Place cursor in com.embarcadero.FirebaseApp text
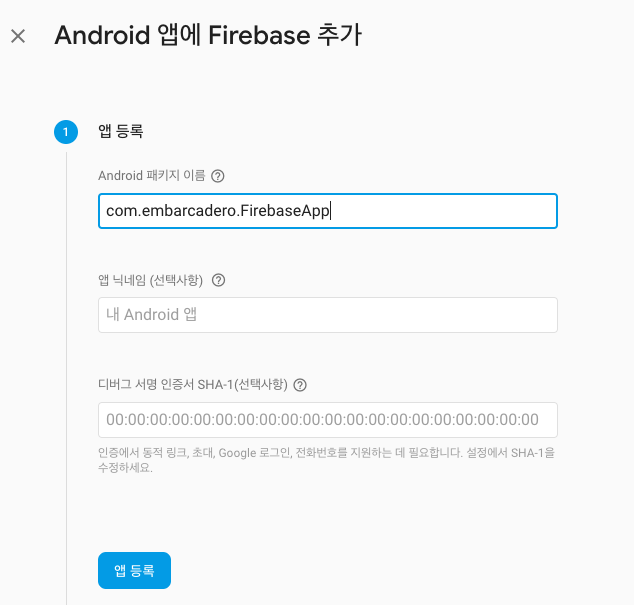Screen dimensions: 634x605 coord(218,211)
